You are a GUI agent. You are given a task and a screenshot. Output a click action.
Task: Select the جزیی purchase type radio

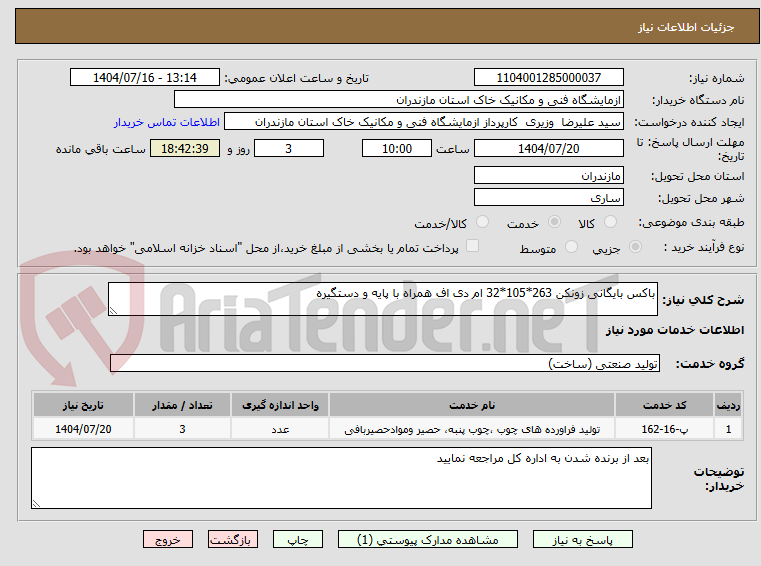635,247
